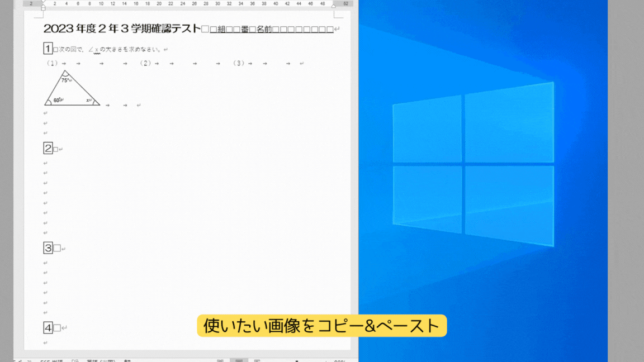
Task: Click the boxed number 1 heading
Action: [48, 49]
